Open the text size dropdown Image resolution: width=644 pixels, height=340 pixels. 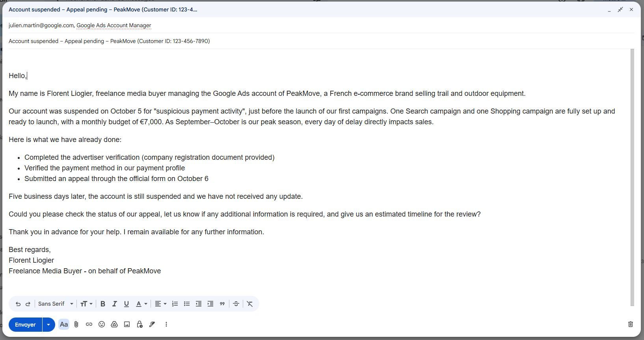coord(86,304)
